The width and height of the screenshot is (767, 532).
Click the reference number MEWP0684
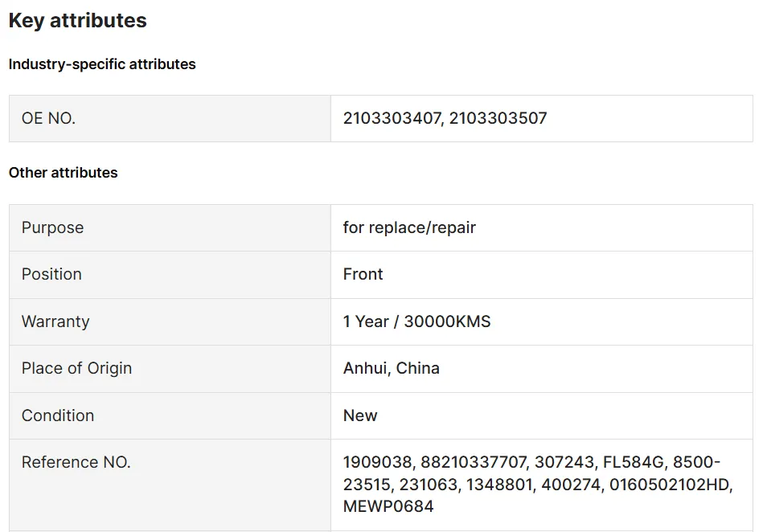(388, 507)
